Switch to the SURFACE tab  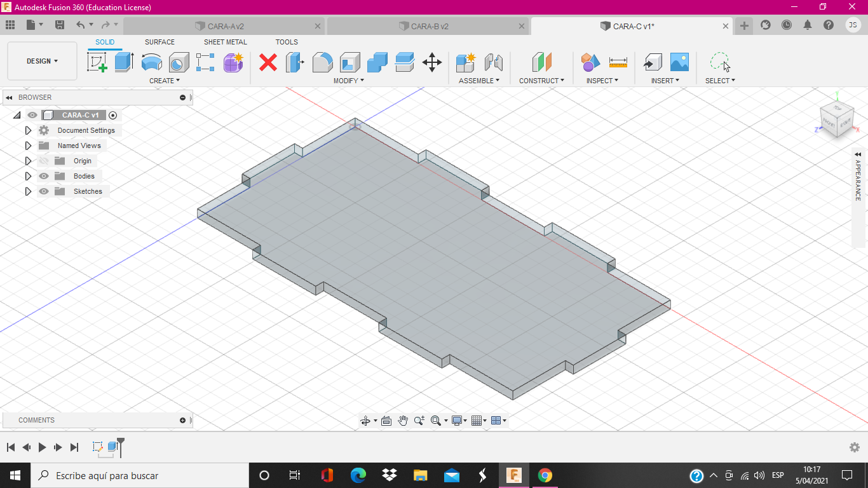(159, 42)
